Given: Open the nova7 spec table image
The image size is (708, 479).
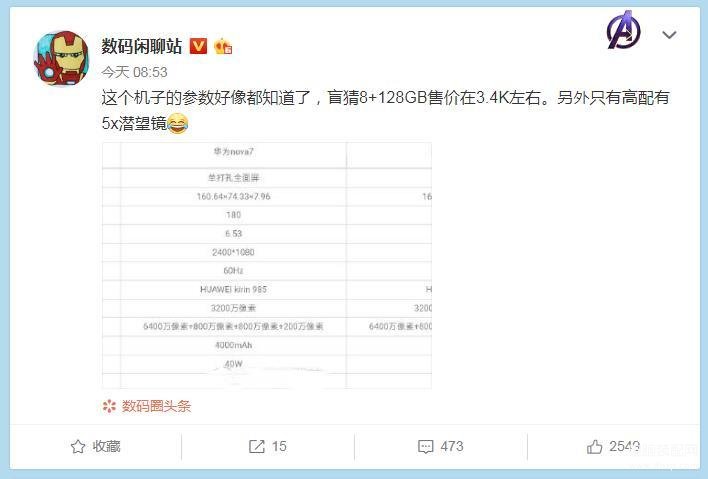Looking at the screenshot, I should point(267,265).
